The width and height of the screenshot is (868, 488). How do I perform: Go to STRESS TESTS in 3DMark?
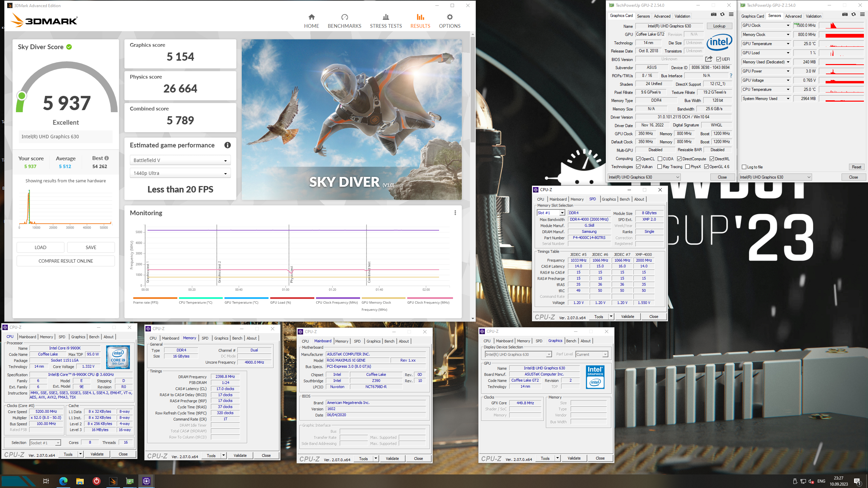(x=386, y=21)
